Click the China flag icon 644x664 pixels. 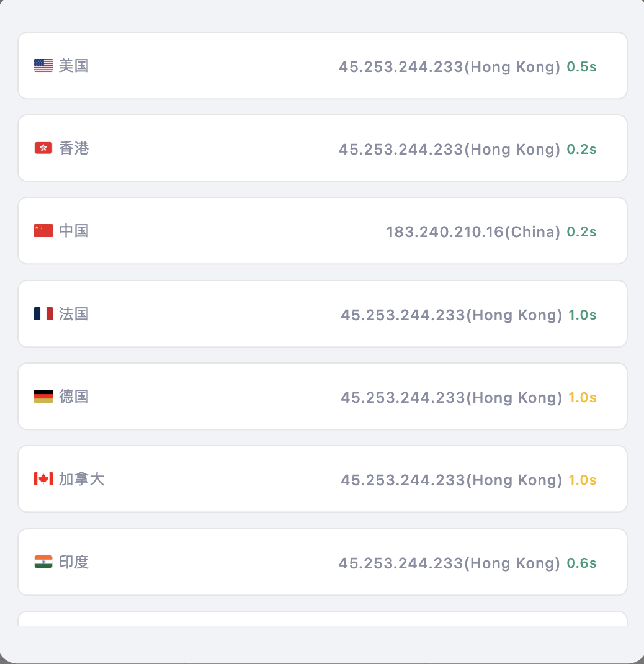[x=43, y=231]
